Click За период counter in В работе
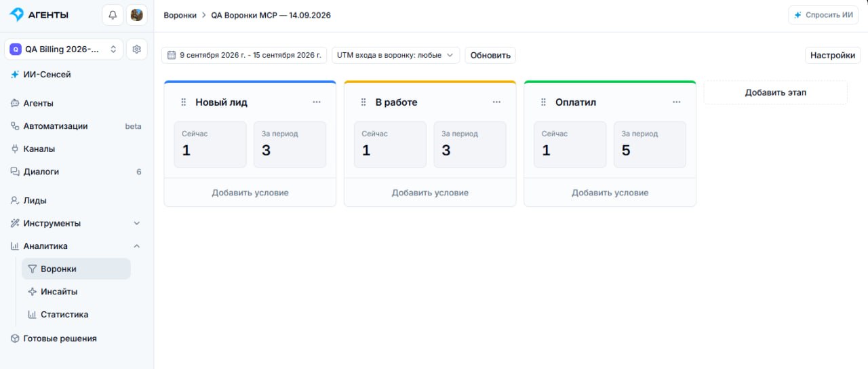The height and width of the screenshot is (369, 868). [x=470, y=144]
